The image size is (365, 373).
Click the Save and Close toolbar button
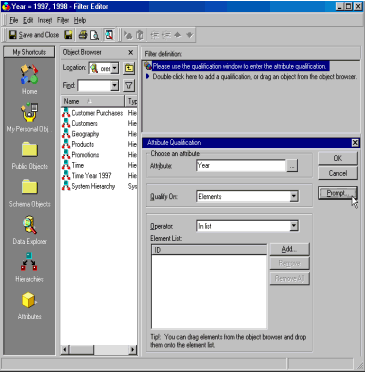coord(34,35)
